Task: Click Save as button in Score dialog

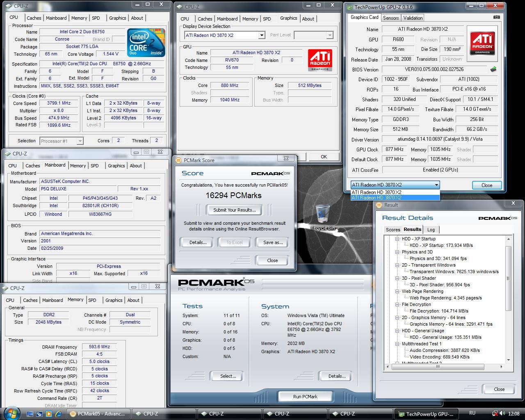Action: tap(273, 242)
